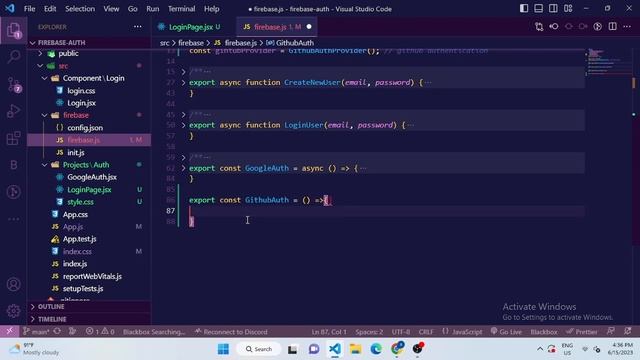640x360 pixels.
Task: Open the Source Control view
Action: [x=13, y=84]
